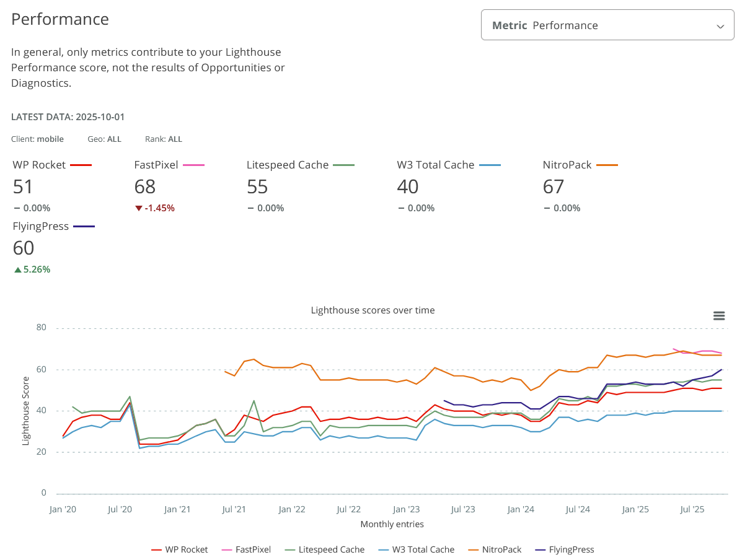Viewport: 750px width, 560px height.
Task: Click the Litespeed Cache summary heading
Action: 289,165
